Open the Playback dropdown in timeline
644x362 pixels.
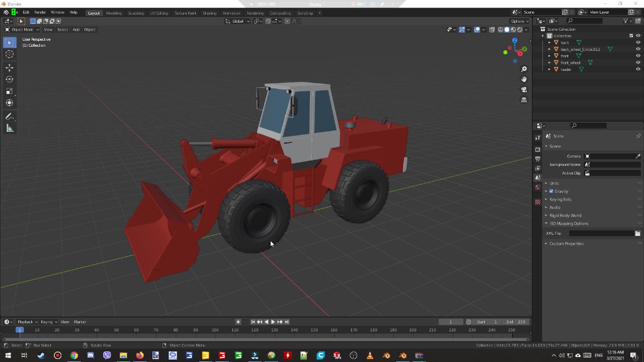click(27, 322)
